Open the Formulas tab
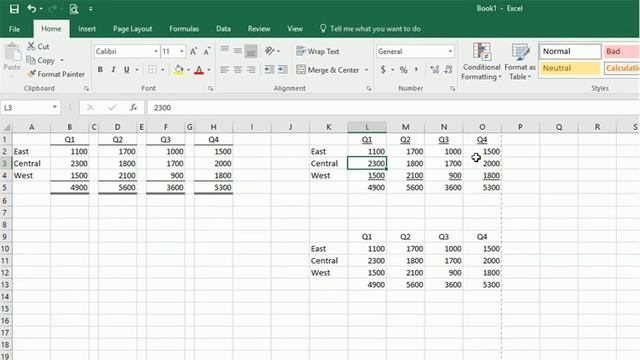Image resolution: width=640 pixels, height=360 pixels. coord(184,29)
